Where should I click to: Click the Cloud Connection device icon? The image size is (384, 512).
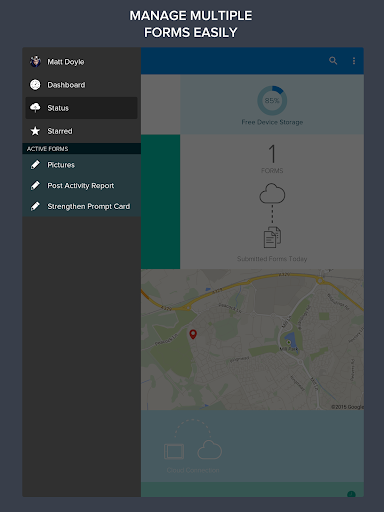click(x=174, y=451)
